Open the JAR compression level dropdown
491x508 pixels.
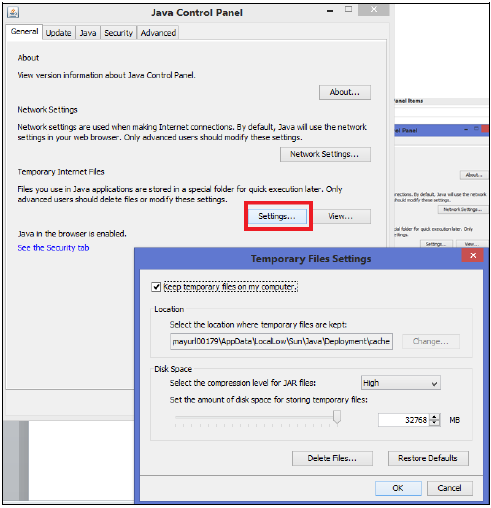click(401, 383)
